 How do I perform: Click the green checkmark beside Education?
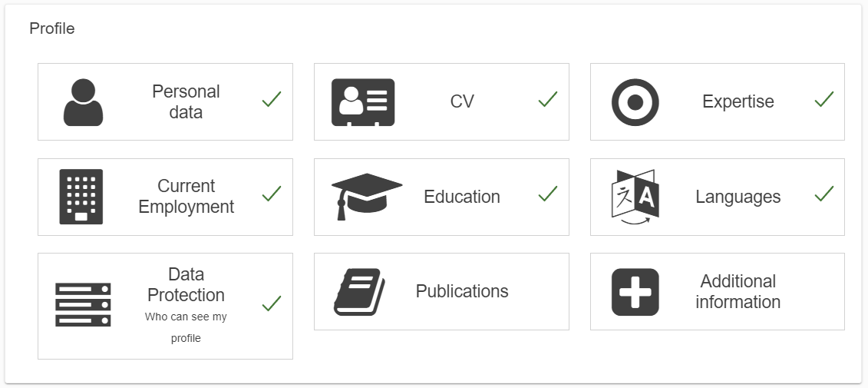tap(547, 194)
